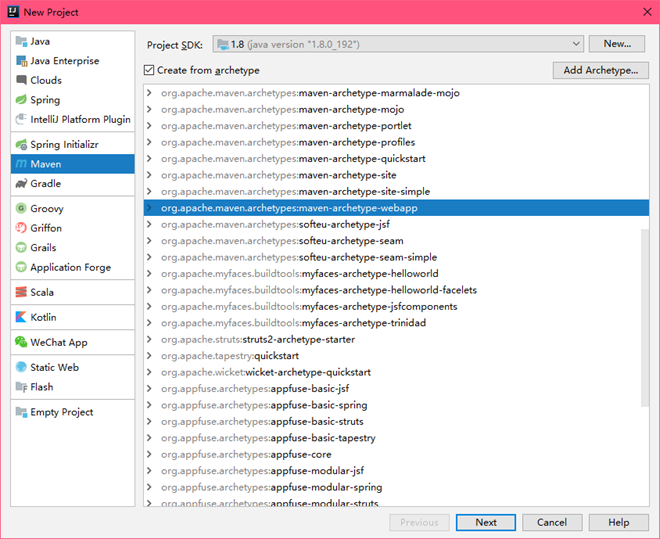660x539 pixels.
Task: Expand maven-archetype-quickstart archetype
Action: [149, 158]
